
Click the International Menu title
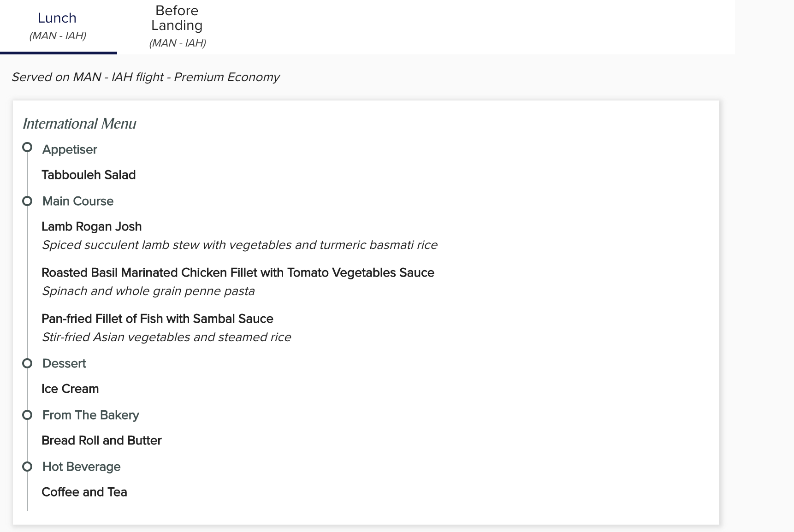[79, 124]
